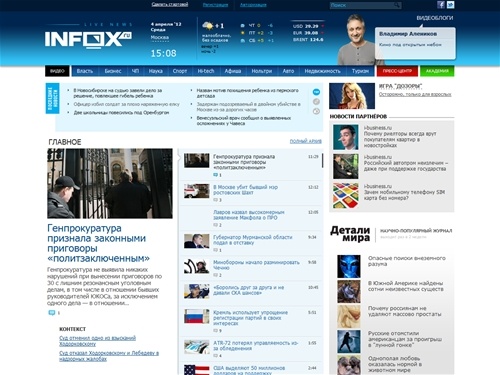Open comments icon under 'Минобороны начало разминировать Чечню'
The image size is (500, 375).
click(x=215, y=275)
